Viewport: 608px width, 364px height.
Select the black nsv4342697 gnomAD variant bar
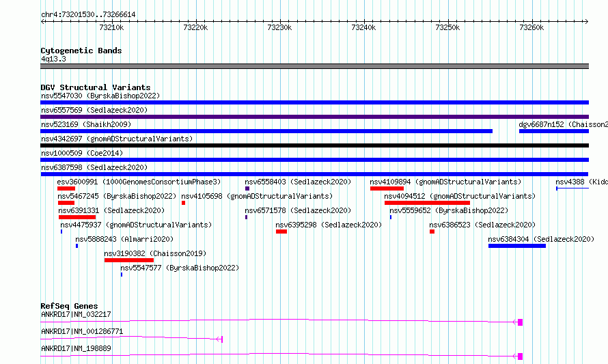point(314,145)
